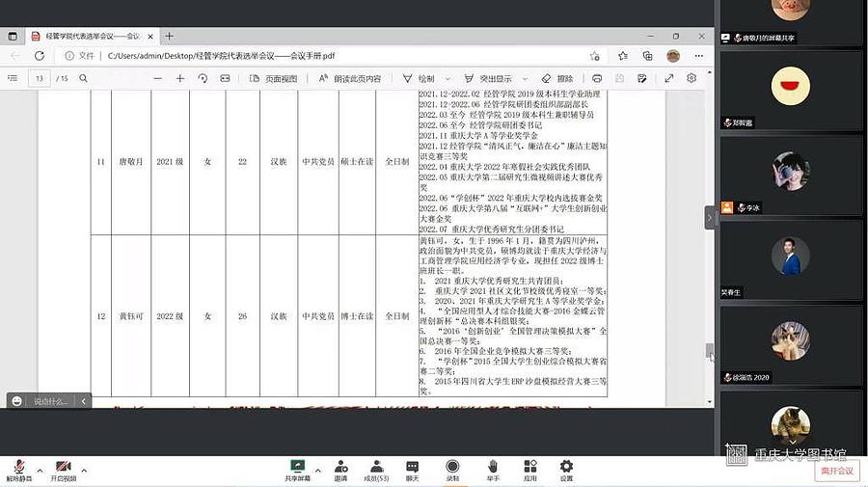Click 共享屏幕 share screen
Viewport: 868px width, 487px height.
[297, 471]
